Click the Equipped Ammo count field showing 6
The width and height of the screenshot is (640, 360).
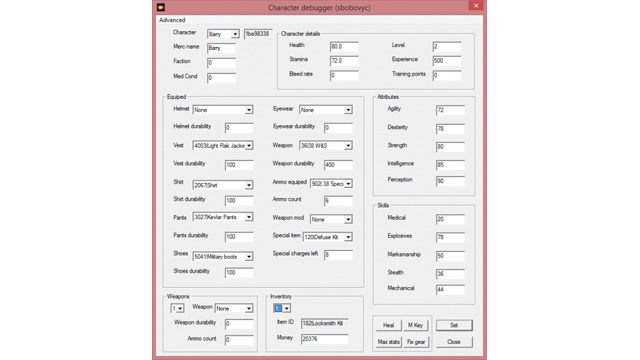coord(338,200)
